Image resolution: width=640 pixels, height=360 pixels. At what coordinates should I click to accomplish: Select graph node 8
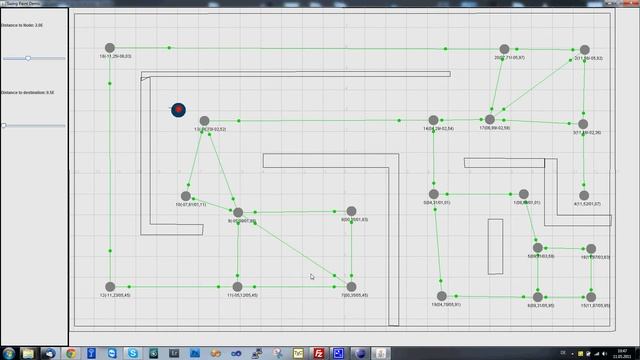tap(351, 211)
